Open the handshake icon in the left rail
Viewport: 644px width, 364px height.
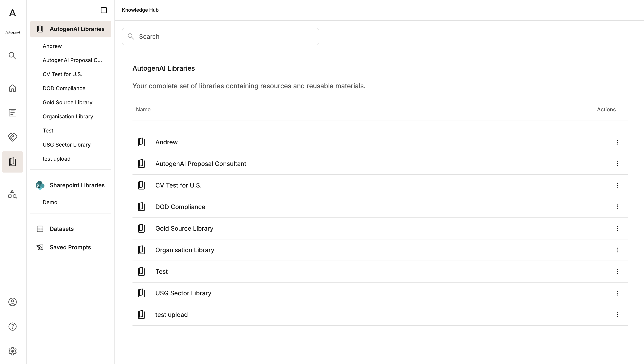pyautogui.click(x=13, y=137)
